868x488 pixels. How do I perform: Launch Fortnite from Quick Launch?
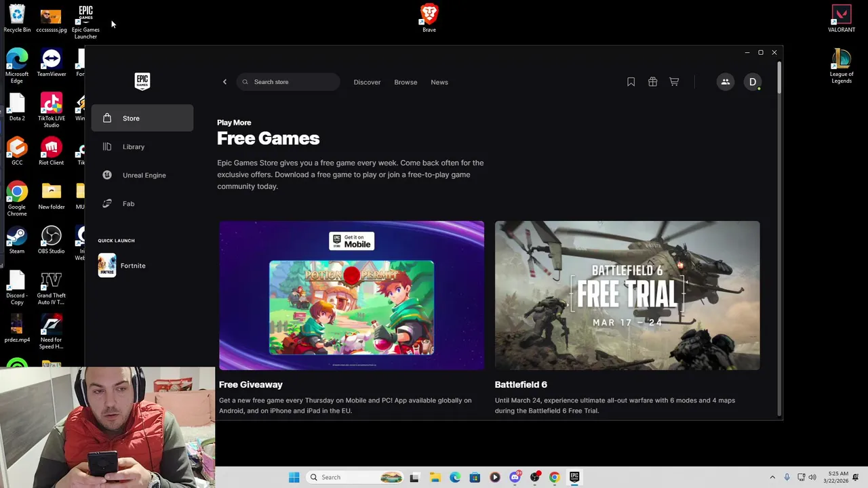tap(122, 266)
